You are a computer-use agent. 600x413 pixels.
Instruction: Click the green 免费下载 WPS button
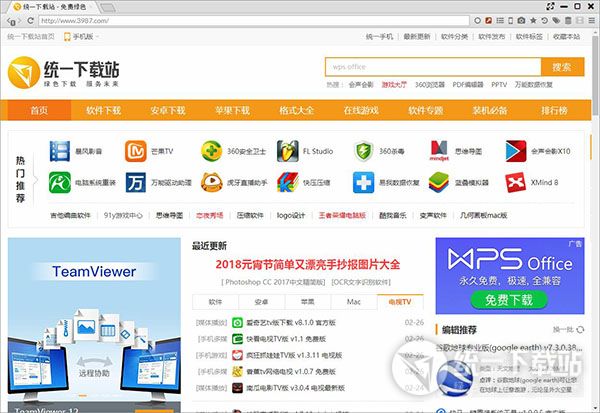pos(509,300)
